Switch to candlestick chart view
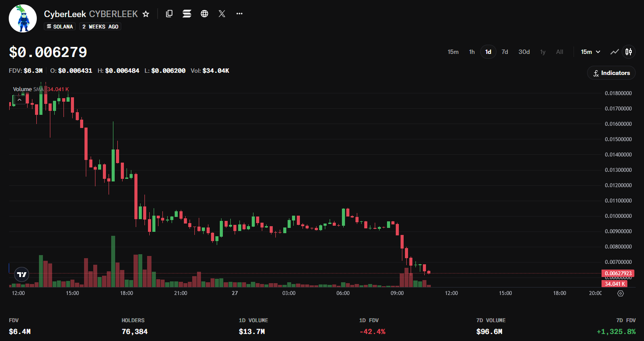This screenshot has width=644, height=341. tap(629, 52)
